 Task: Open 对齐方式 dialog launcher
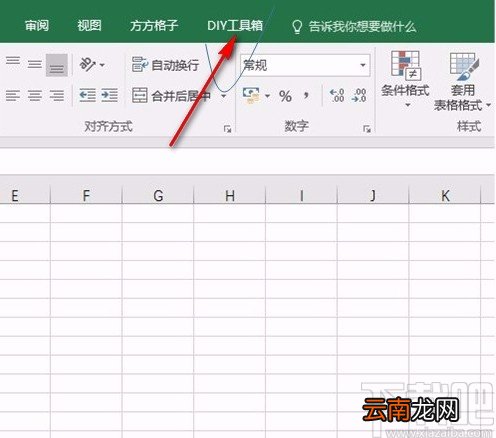228,129
